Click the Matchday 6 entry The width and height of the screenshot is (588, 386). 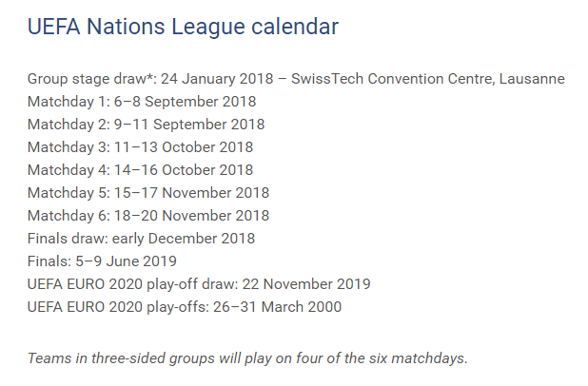click(148, 216)
